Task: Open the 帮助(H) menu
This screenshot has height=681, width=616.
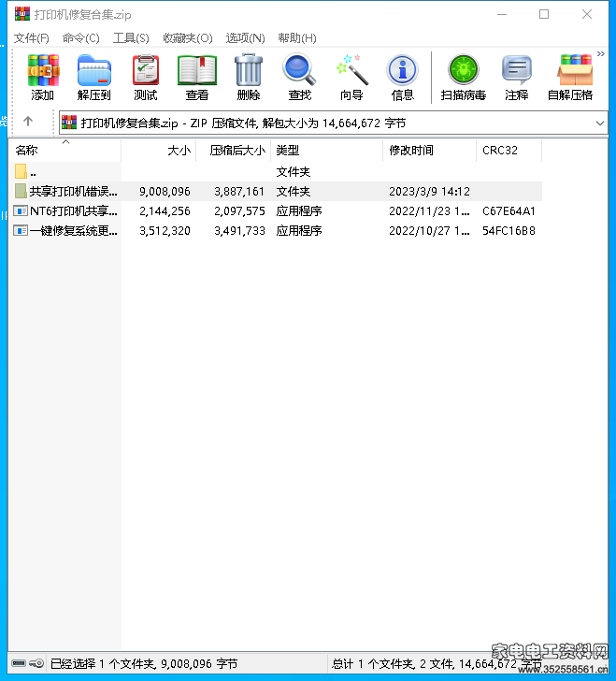Action: click(297, 38)
